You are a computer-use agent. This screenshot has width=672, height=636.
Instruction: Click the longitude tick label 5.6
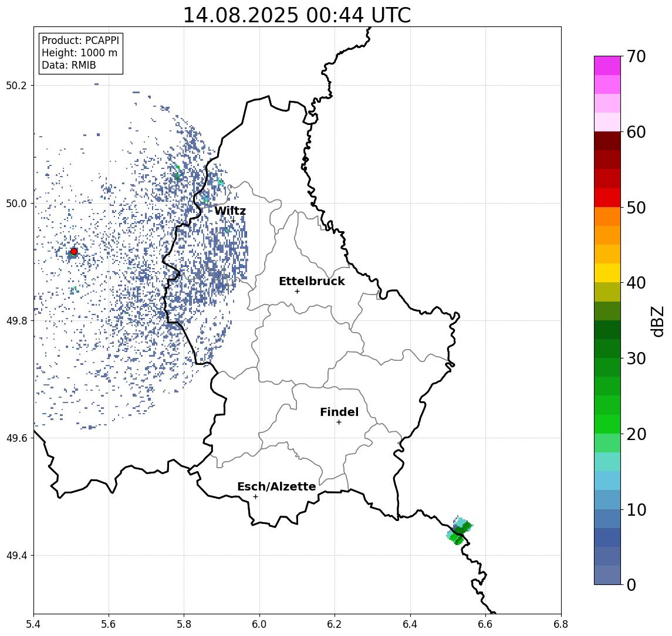[109, 624]
